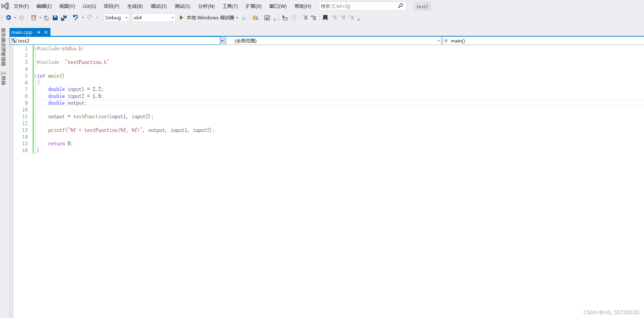Open the Debug configuration dropdown
Screen dimensions: 644x318
coord(126,18)
